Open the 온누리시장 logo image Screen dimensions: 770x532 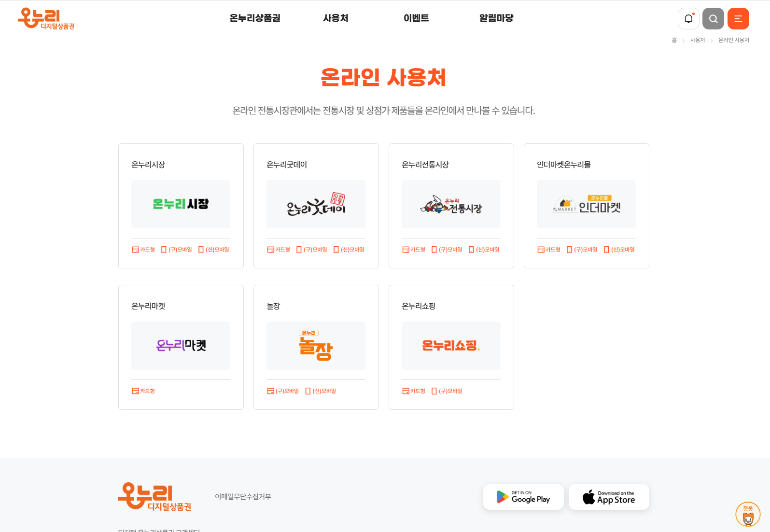click(181, 204)
